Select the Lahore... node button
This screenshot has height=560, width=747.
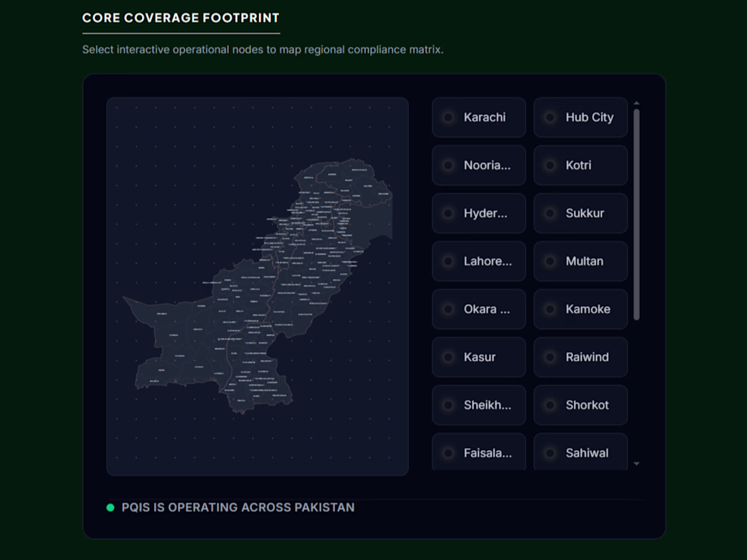pos(479,261)
